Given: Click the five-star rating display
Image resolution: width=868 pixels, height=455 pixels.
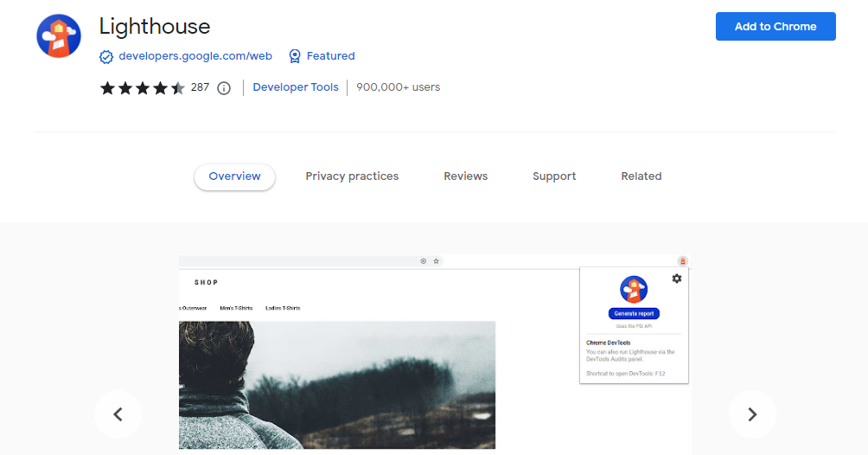Looking at the screenshot, I should pyautogui.click(x=142, y=87).
